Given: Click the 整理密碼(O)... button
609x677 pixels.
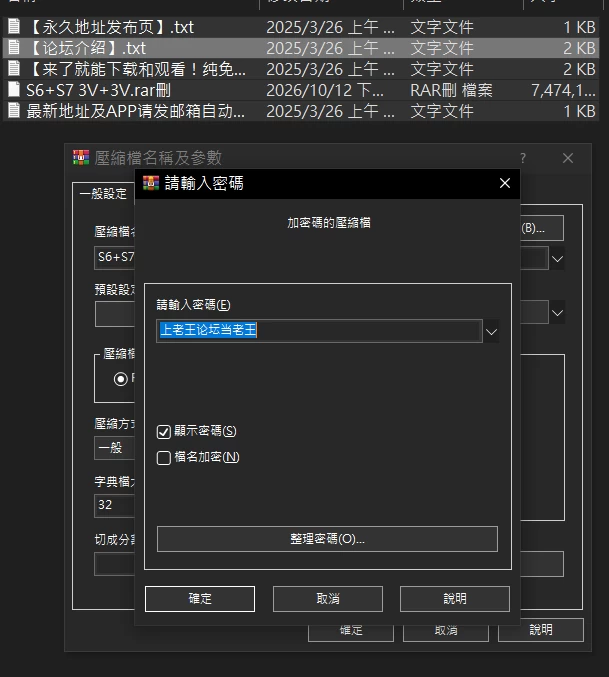Looking at the screenshot, I should point(327,539).
